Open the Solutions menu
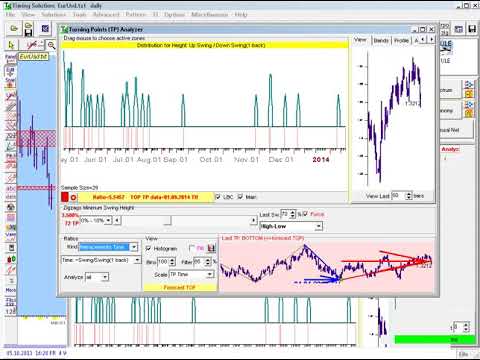 54,15
